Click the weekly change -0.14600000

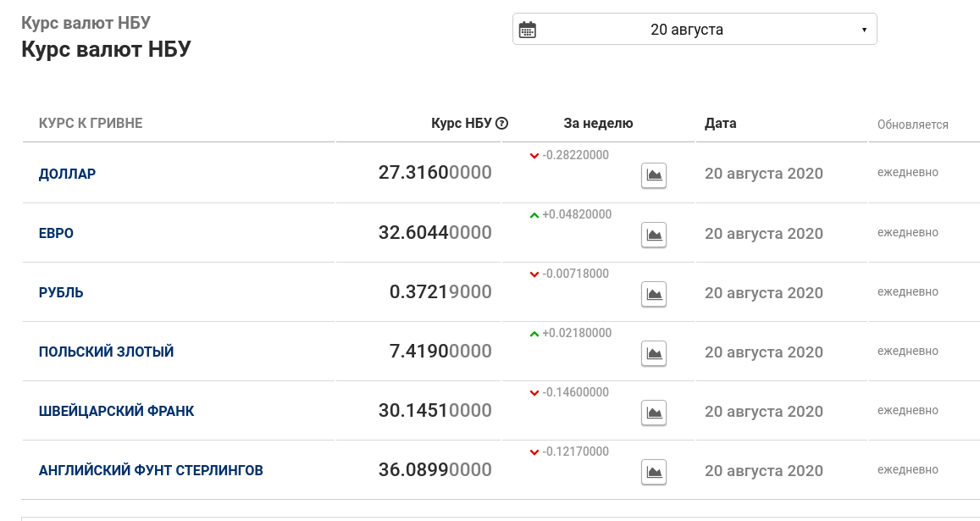[576, 393]
